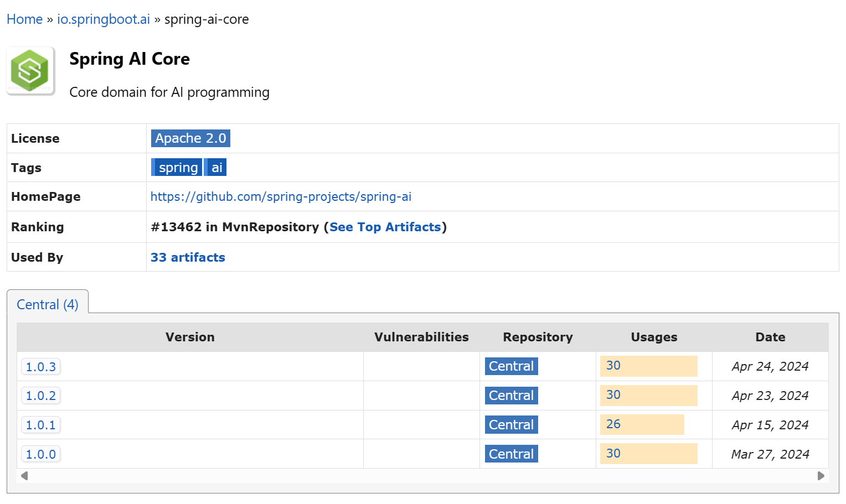
Task: Open version 1.0.2
Action: coord(41,396)
